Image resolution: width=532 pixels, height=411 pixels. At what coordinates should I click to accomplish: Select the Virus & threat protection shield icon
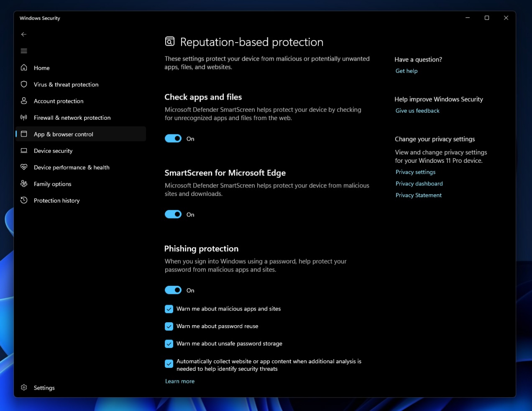click(24, 84)
